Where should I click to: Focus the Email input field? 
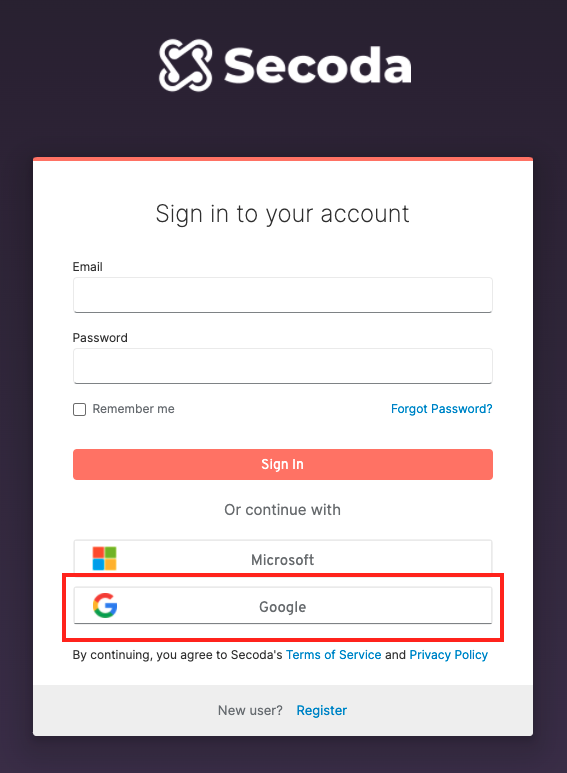283,295
